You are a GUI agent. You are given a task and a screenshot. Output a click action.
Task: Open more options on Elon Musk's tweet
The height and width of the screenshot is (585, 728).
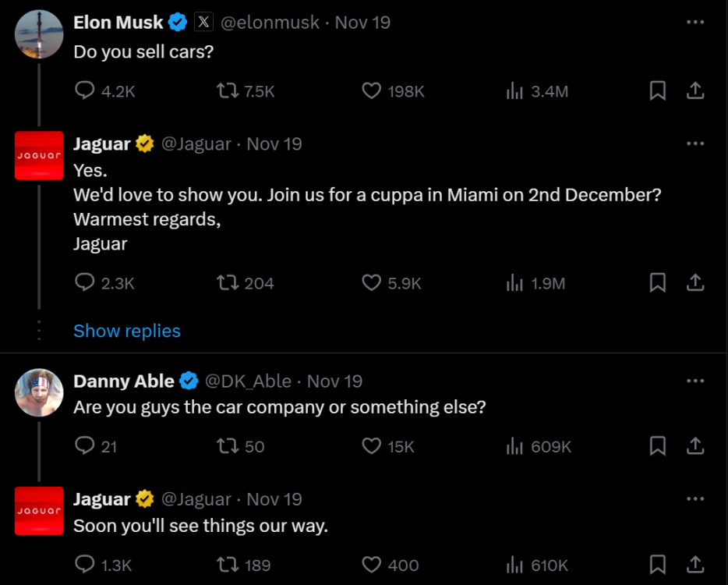tap(694, 23)
